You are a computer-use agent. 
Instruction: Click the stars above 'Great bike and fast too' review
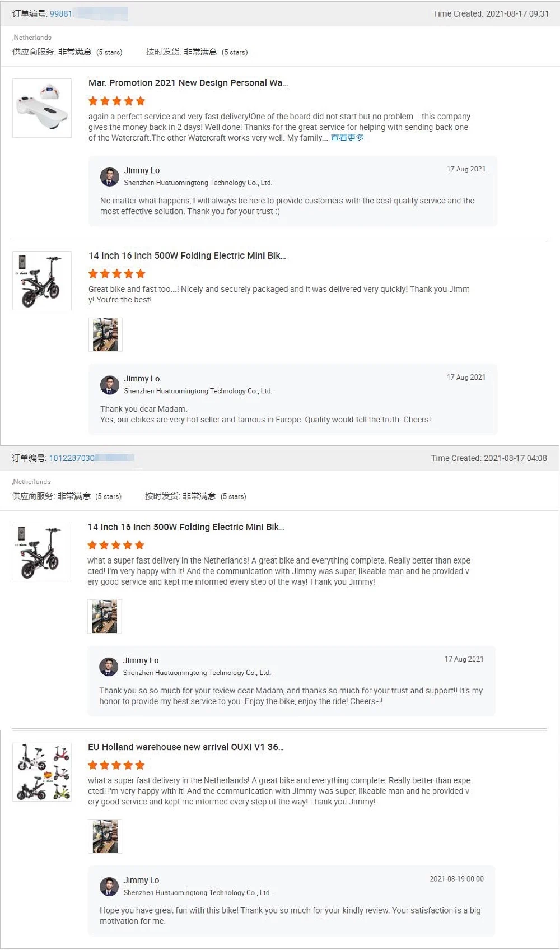[116, 274]
